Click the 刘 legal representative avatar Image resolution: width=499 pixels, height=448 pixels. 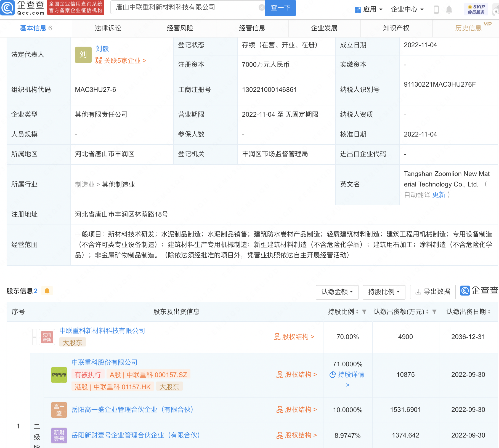click(x=83, y=55)
